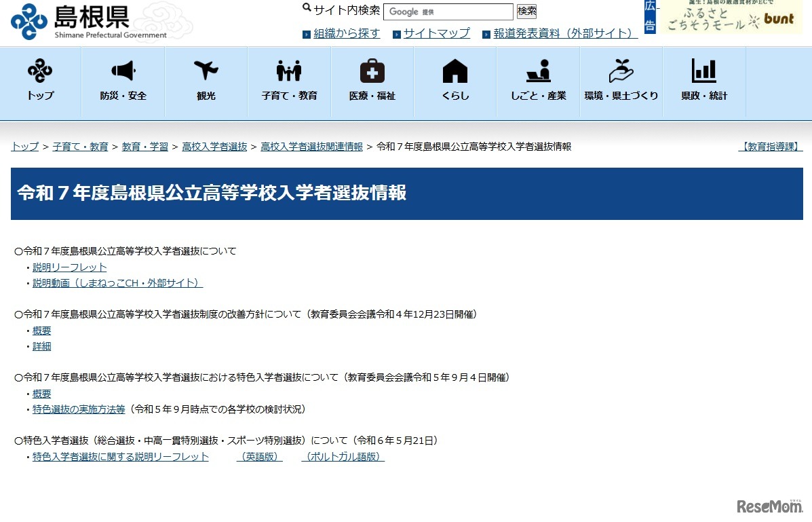Open the 観光 section via airplane icon
Screen dimensions: 812x522
pyautogui.click(x=206, y=81)
